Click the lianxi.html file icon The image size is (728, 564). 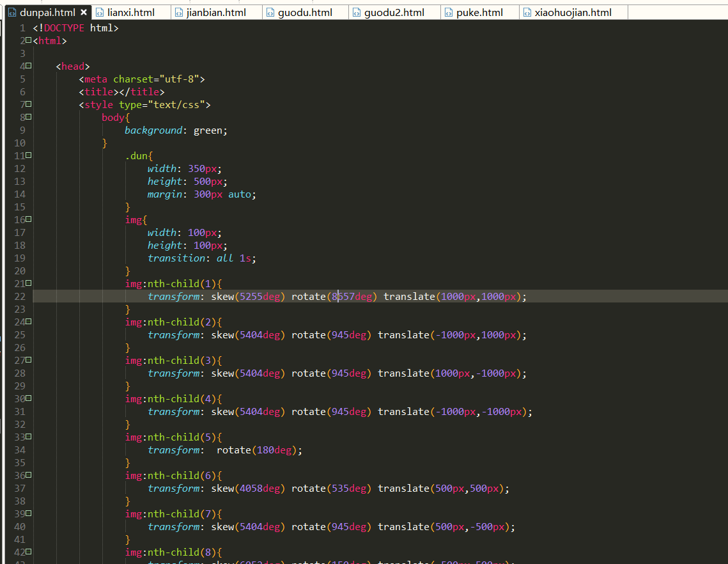(99, 13)
